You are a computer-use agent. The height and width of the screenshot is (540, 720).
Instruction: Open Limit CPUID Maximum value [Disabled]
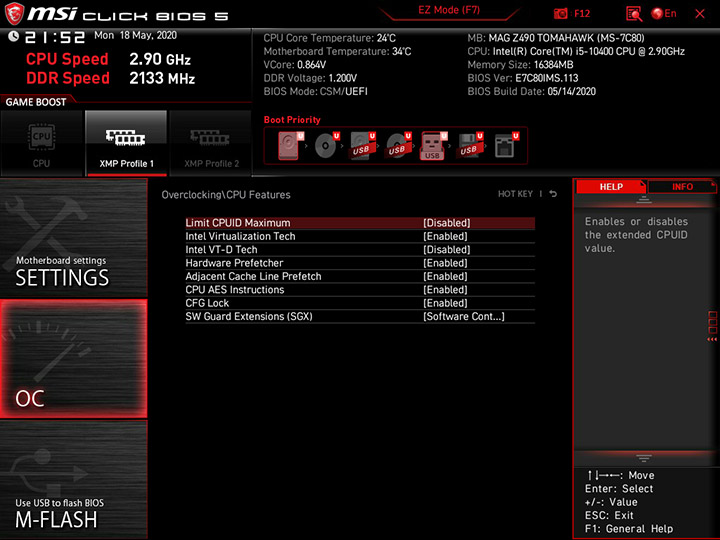coord(447,223)
